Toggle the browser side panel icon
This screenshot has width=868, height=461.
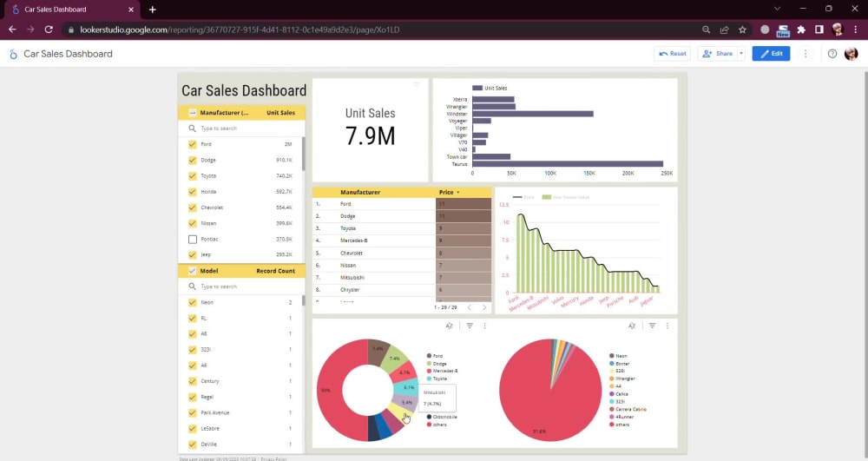click(819, 30)
